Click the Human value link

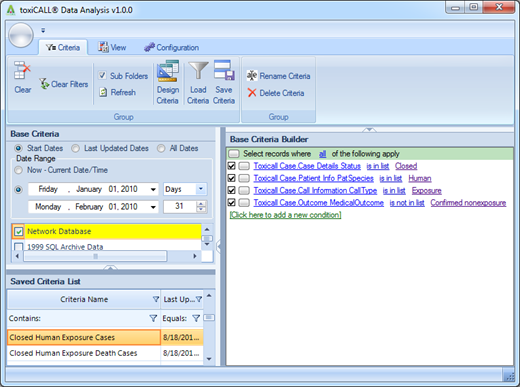pyautogui.click(x=420, y=178)
